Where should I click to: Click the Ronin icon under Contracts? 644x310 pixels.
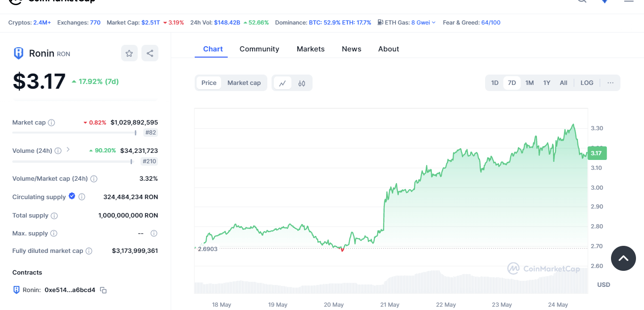click(x=17, y=290)
